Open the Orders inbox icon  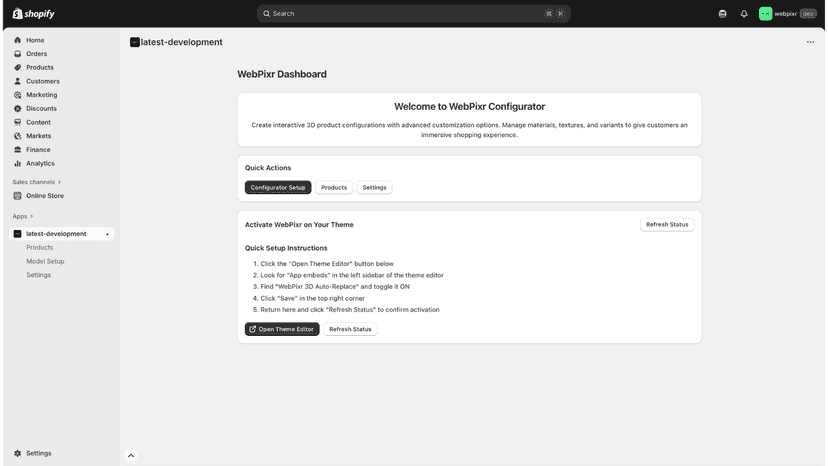[17, 54]
